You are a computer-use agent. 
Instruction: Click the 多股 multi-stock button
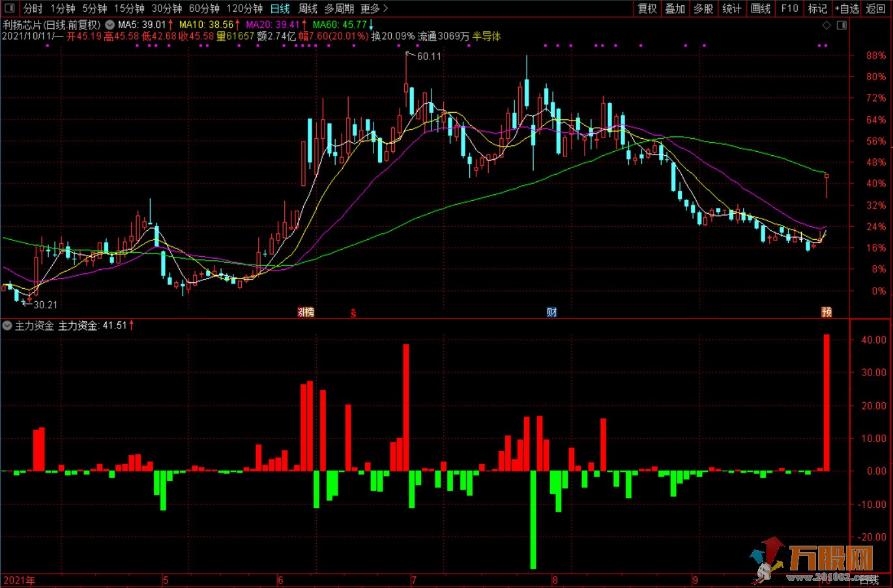(x=703, y=8)
